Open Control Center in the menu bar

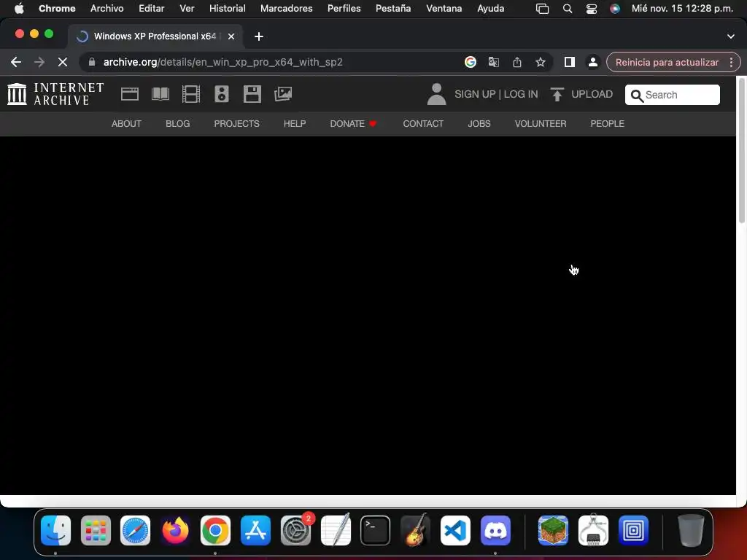point(591,9)
